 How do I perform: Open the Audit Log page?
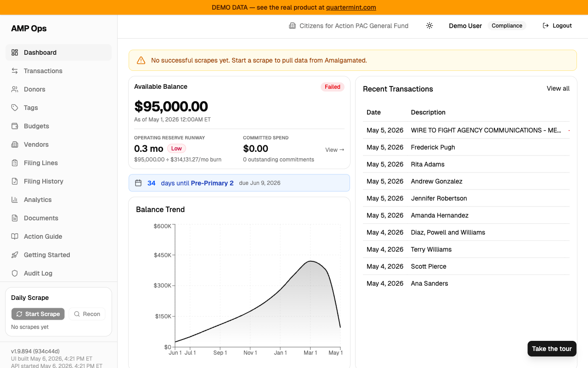click(58, 273)
